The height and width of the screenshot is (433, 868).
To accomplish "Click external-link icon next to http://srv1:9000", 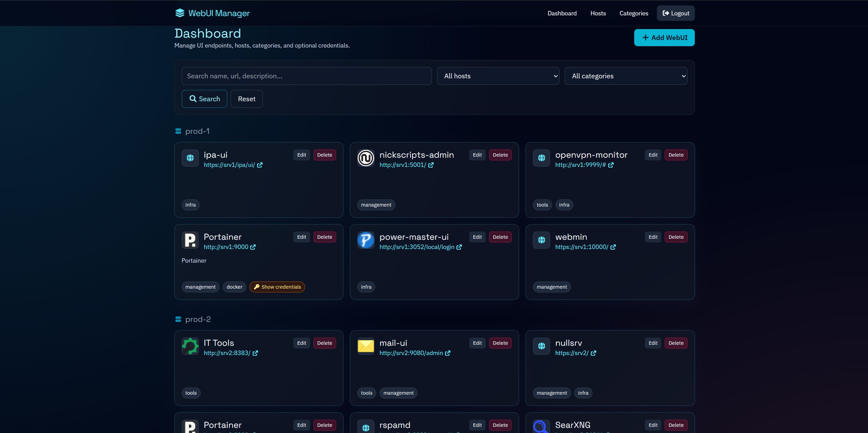I will [x=253, y=247].
